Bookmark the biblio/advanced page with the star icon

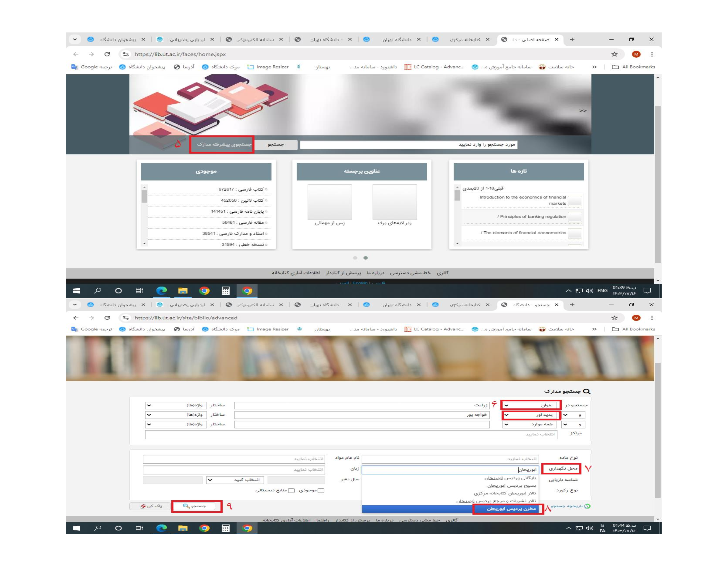click(614, 318)
